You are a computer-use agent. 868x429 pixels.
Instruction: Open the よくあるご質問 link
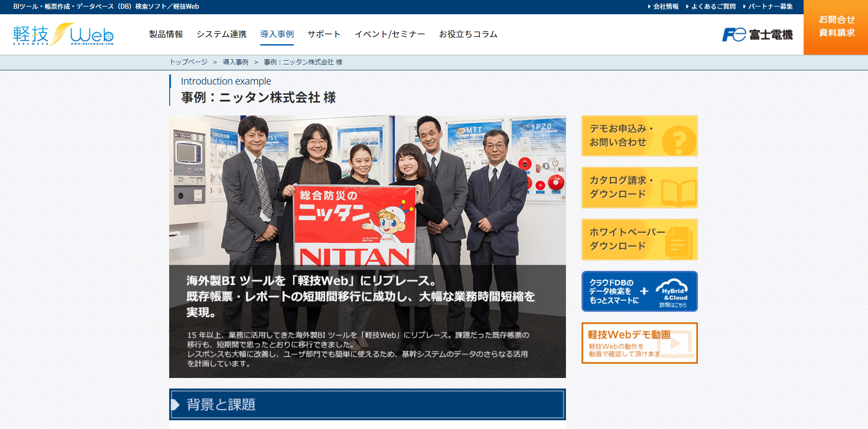coord(711,6)
